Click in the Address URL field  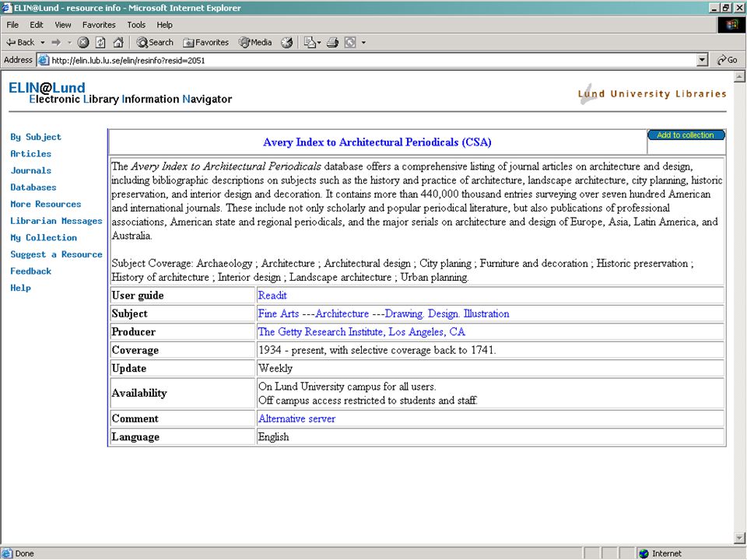click(366, 60)
